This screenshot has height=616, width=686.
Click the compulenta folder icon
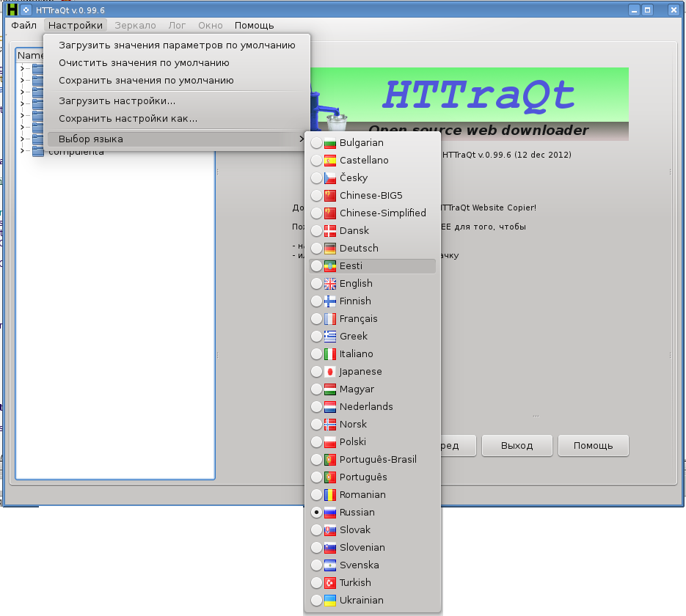[x=37, y=151]
